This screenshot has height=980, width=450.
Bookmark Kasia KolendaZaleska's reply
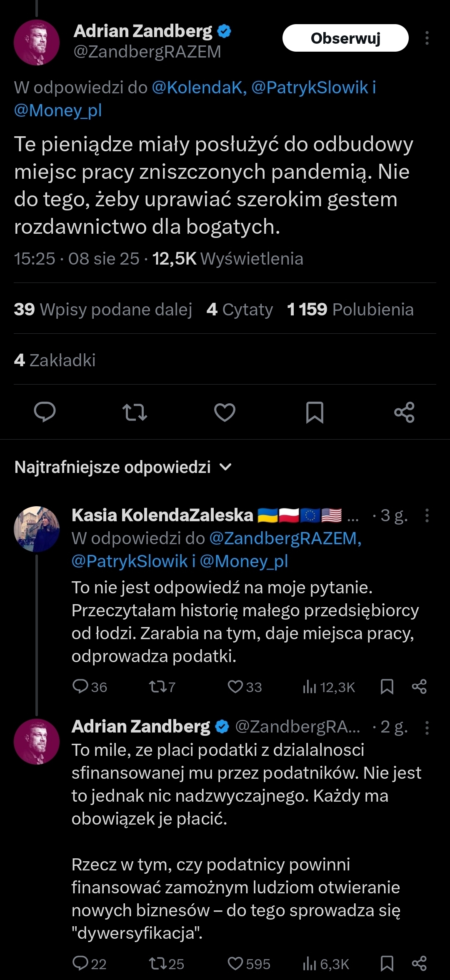pyautogui.click(x=387, y=687)
